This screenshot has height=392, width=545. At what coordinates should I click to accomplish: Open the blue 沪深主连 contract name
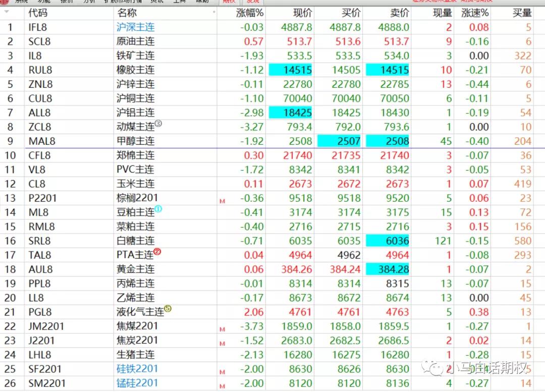(135, 27)
